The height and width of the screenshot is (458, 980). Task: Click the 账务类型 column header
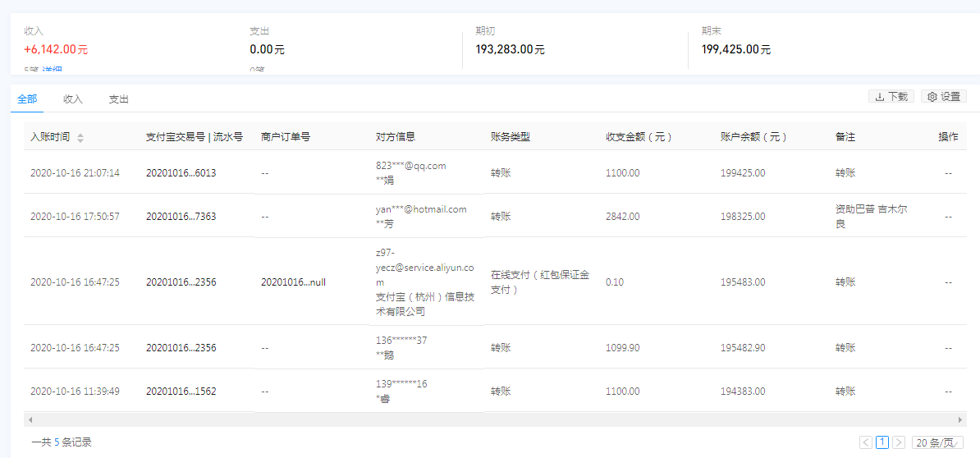click(x=511, y=137)
